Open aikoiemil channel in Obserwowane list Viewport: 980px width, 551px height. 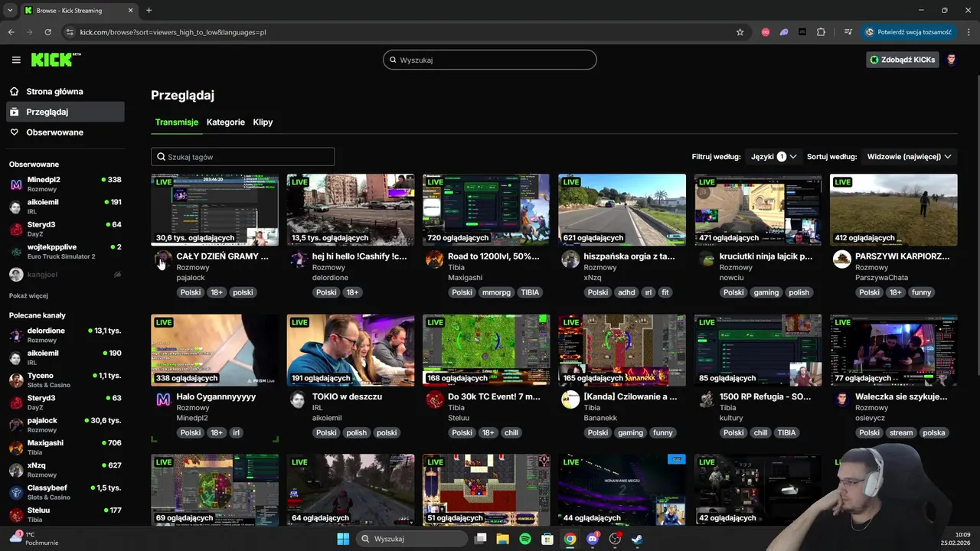coord(65,207)
